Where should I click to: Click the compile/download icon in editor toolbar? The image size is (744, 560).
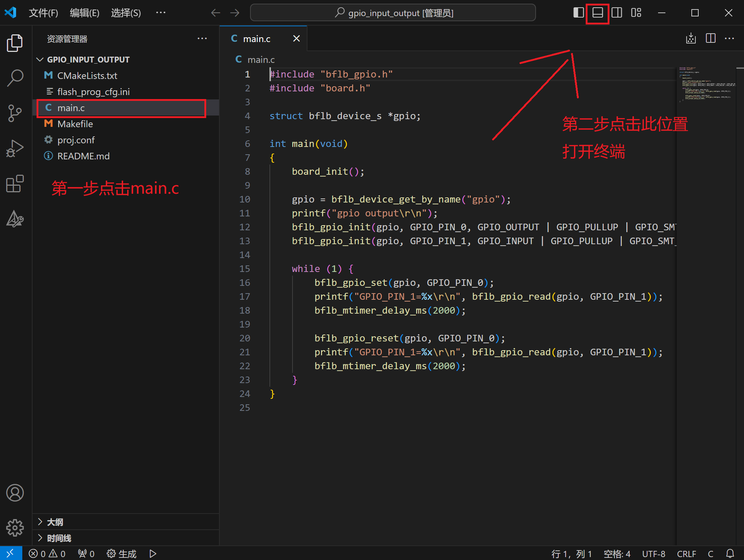click(x=691, y=38)
